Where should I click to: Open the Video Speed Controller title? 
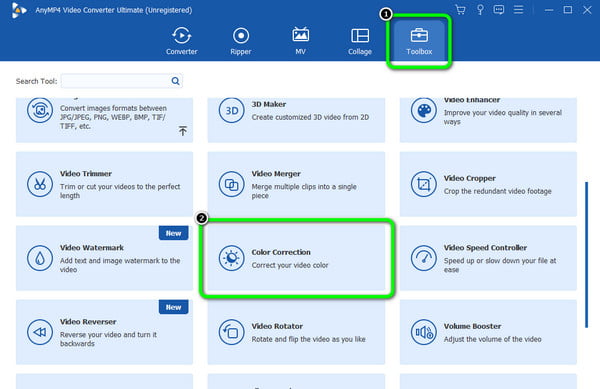[485, 247]
